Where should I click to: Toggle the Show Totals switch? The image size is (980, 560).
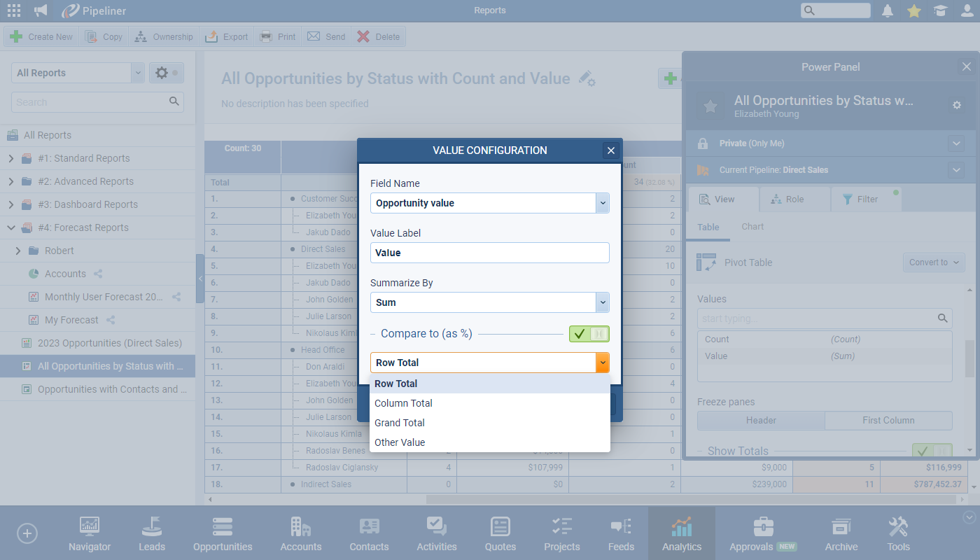[931, 451]
